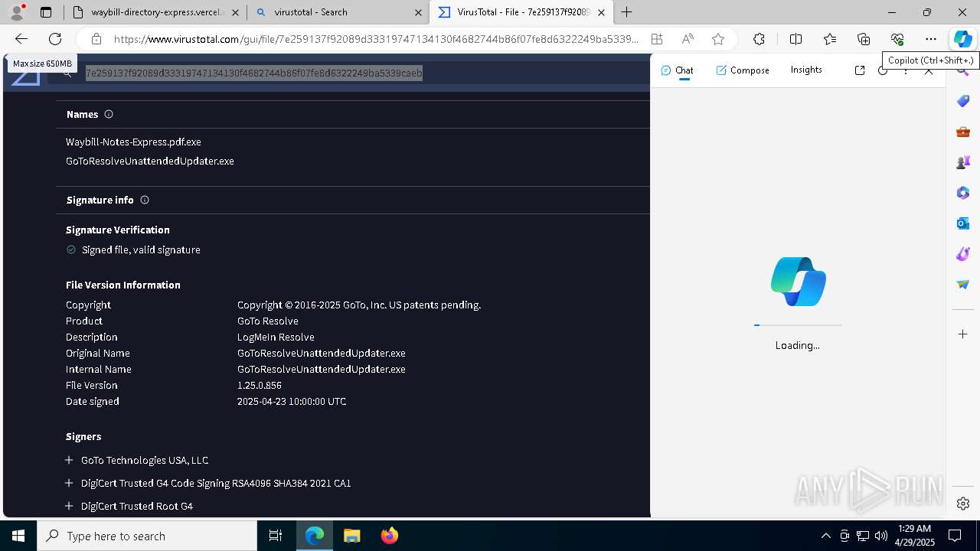The width and height of the screenshot is (980, 551).
Task: Open Microsoft 365 icon in sidebar
Action: pyautogui.click(x=963, y=193)
